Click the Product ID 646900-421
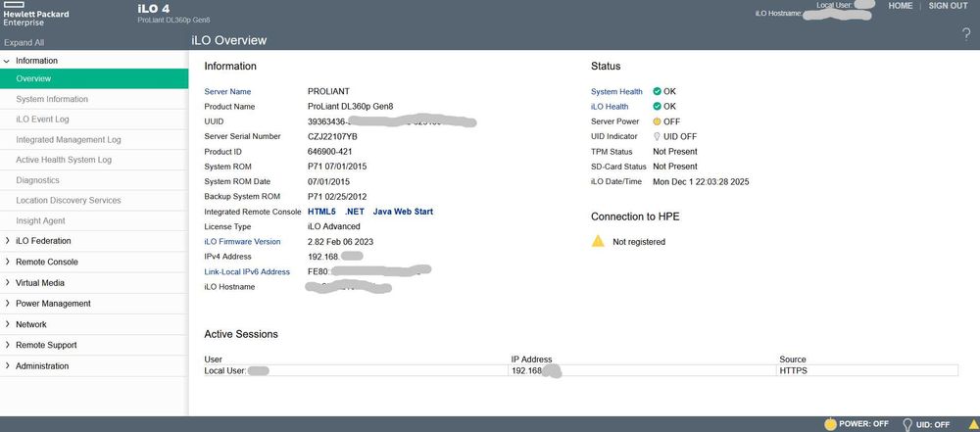Screen dimensions: 980x432 (x=328, y=151)
